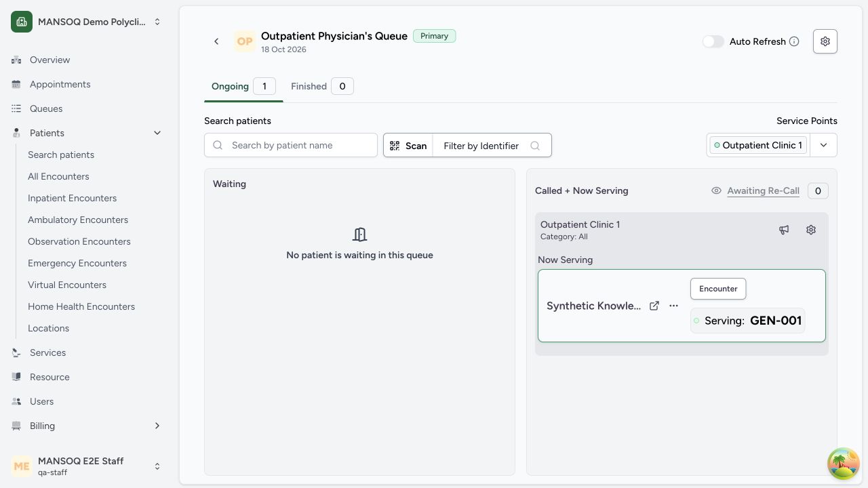
Task: Click the search magnifier in Filter by Identifier
Action: (x=535, y=146)
